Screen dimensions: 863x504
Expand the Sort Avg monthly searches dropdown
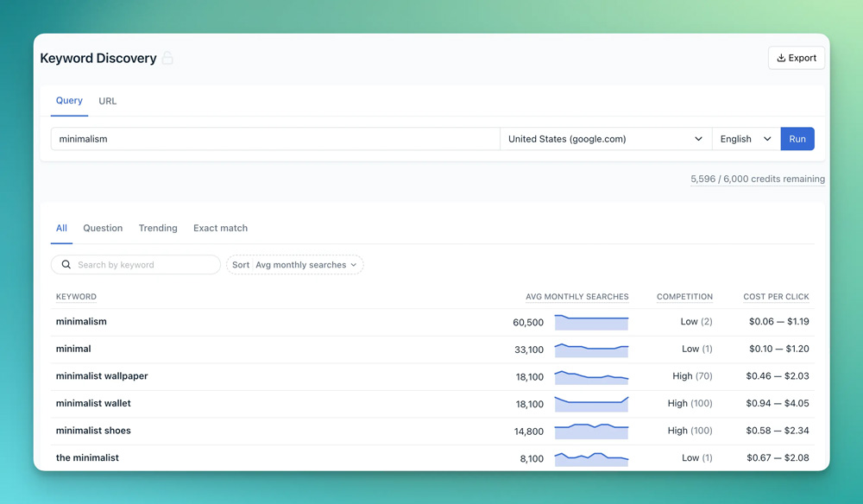click(x=295, y=265)
